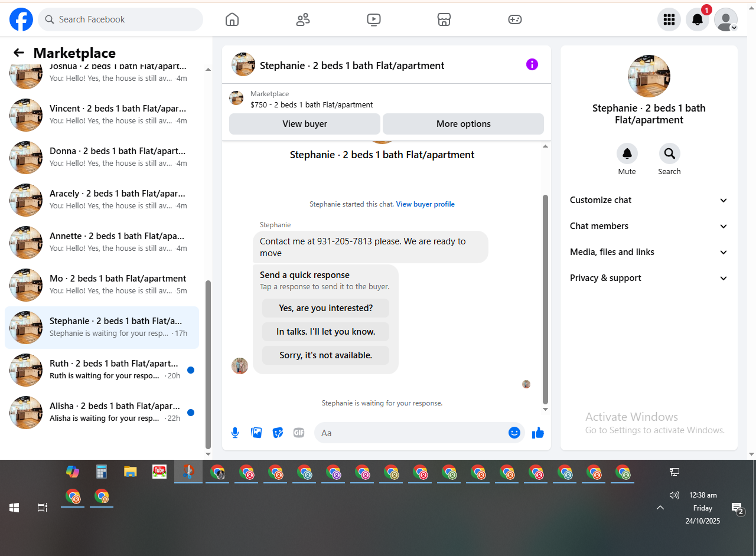The height and width of the screenshot is (556, 756).
Task: Click Stephanie's small avatar beside quick responses
Action: coord(240,366)
